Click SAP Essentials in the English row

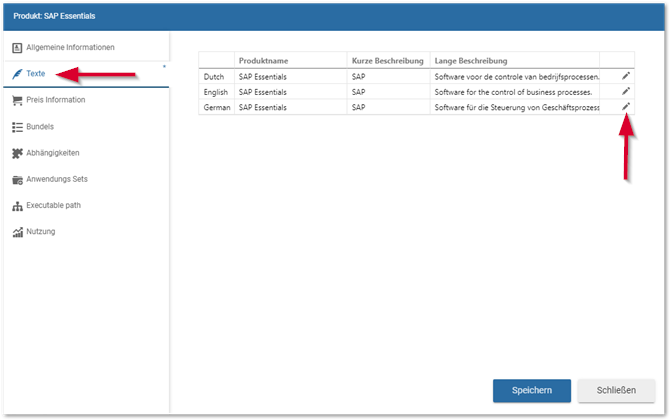pos(262,92)
